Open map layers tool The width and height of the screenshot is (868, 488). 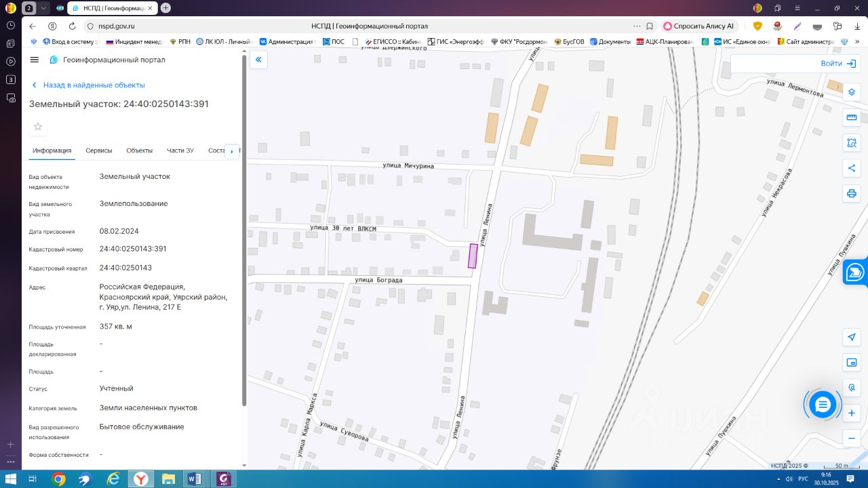[x=852, y=92]
